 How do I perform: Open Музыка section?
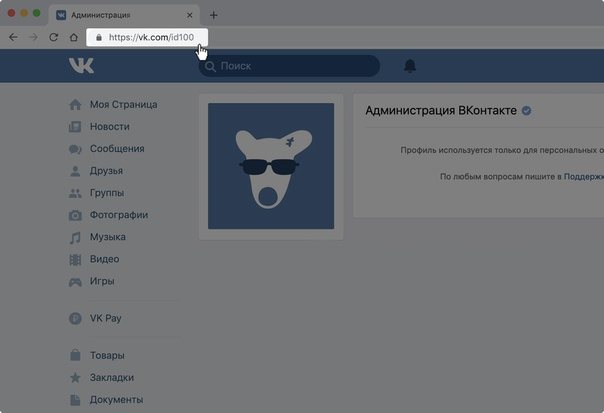pos(107,237)
